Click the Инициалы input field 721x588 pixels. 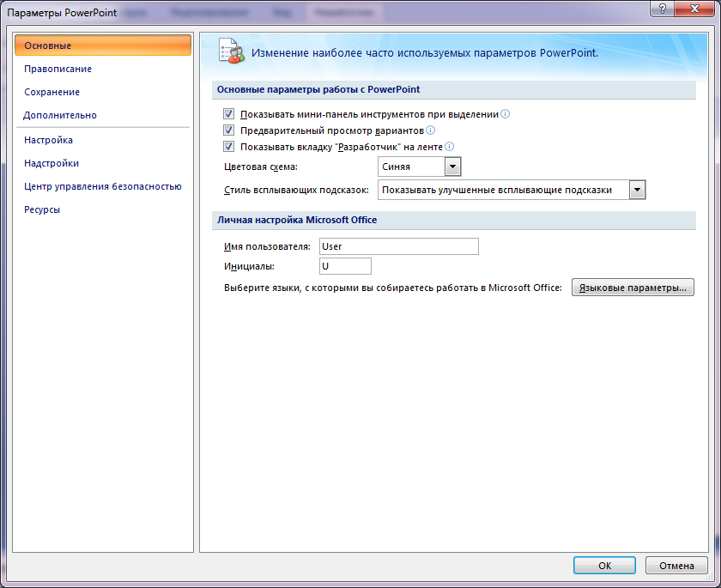click(x=345, y=266)
